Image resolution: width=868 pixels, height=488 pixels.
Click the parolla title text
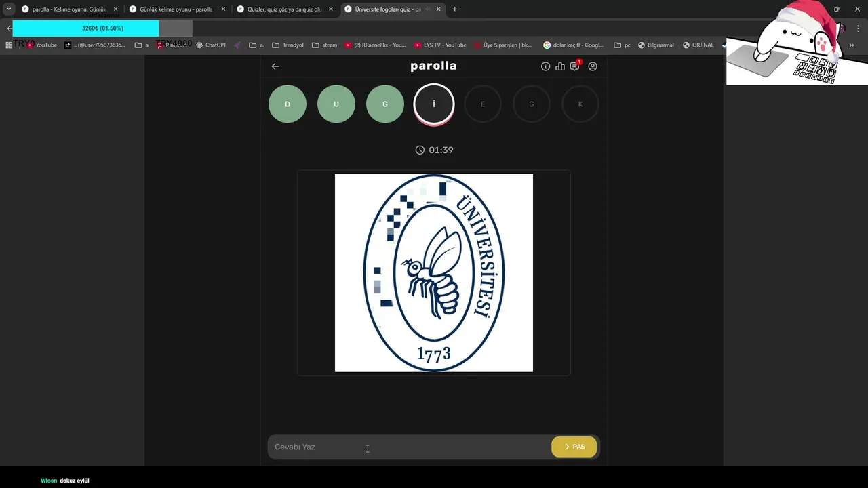point(433,66)
